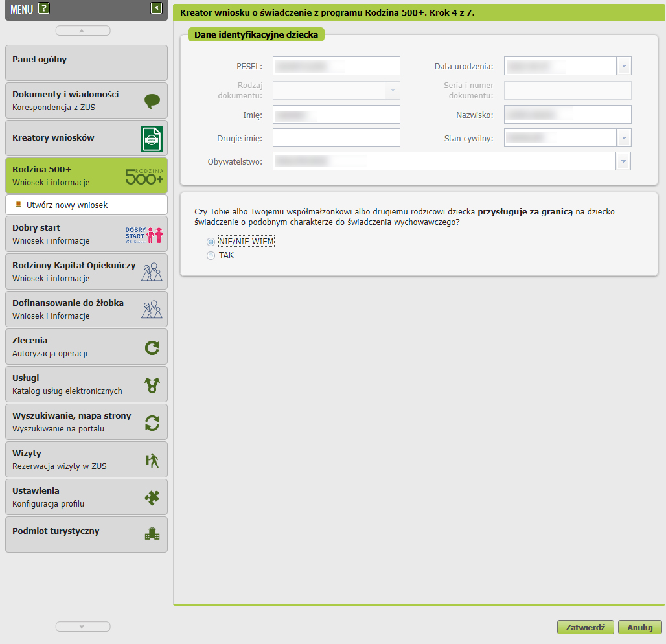Select the NIE/NIE WIEM radio option

pos(211,242)
